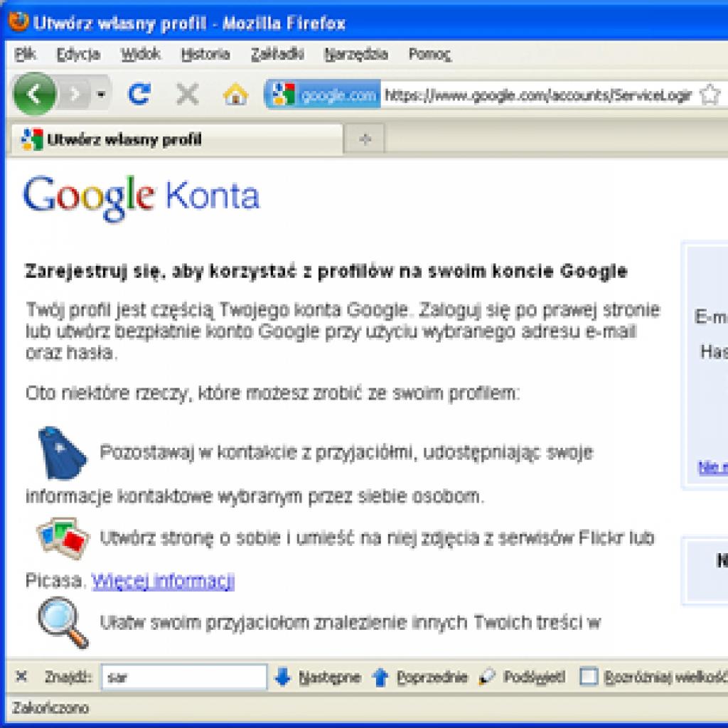Screen dimensions: 728x728
Task: Click the photos collage icon
Action: 63,538
